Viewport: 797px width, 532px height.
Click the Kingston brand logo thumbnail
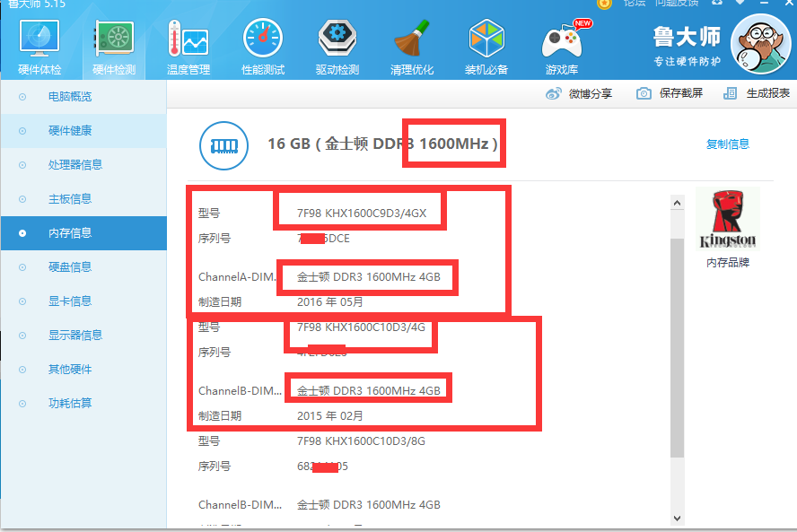point(728,219)
